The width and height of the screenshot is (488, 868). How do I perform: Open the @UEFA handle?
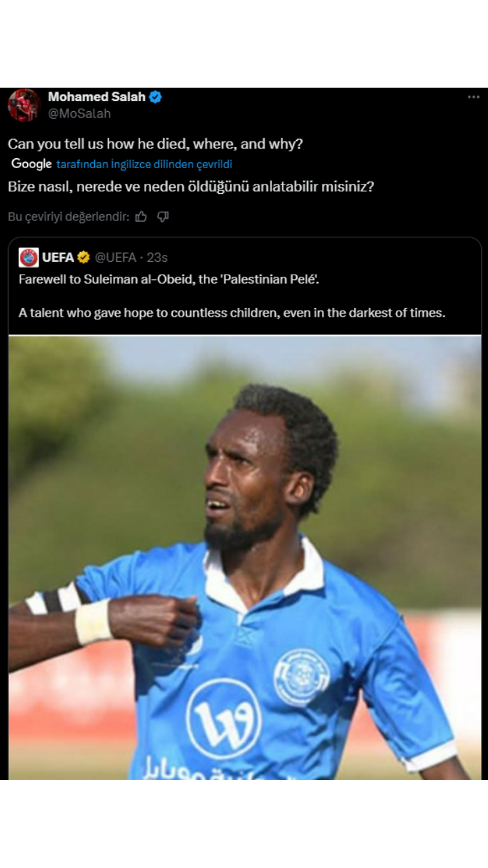pos(115,258)
